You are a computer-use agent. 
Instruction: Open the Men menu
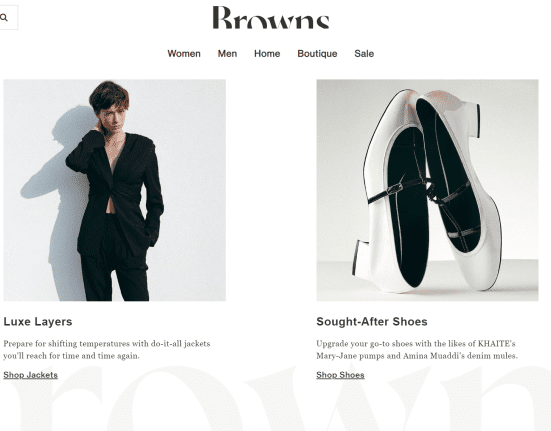[227, 54]
